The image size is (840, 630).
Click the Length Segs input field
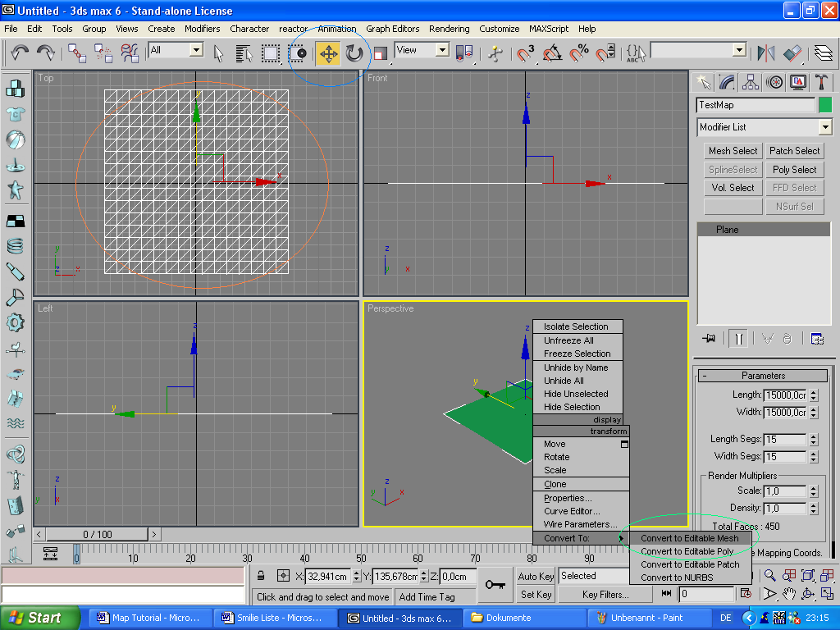(785, 440)
